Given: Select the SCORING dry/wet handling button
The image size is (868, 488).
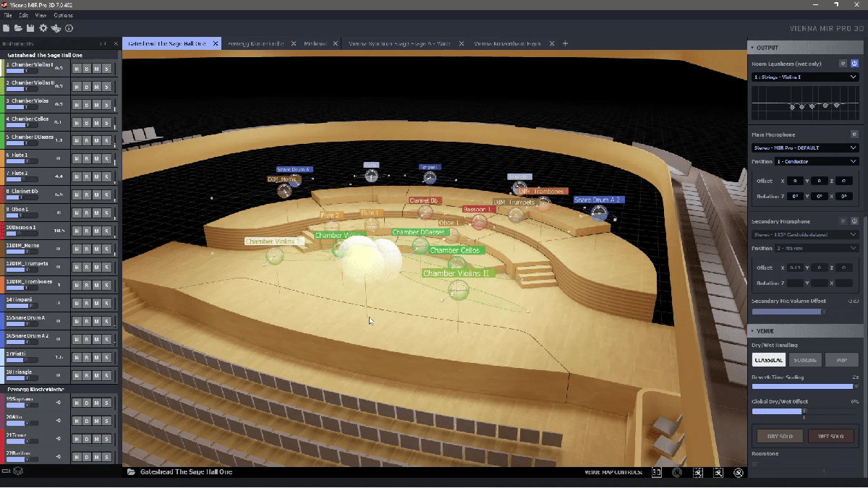Looking at the screenshot, I should (x=804, y=360).
